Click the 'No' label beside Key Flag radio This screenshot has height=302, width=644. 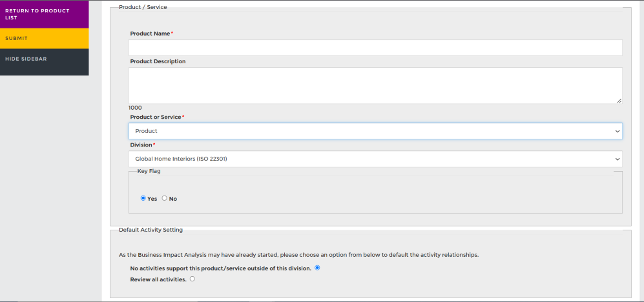173,199
